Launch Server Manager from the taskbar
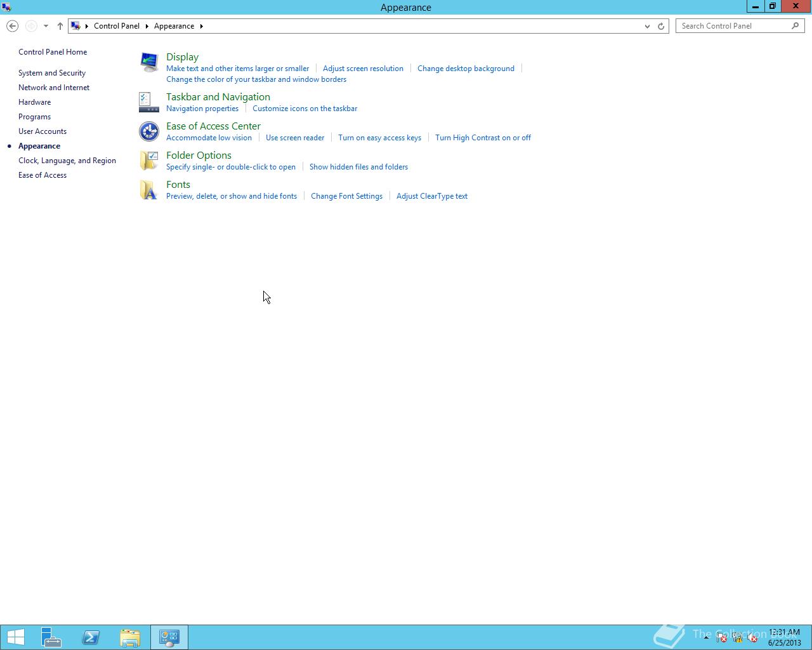This screenshot has height=650, width=812. coord(51,637)
